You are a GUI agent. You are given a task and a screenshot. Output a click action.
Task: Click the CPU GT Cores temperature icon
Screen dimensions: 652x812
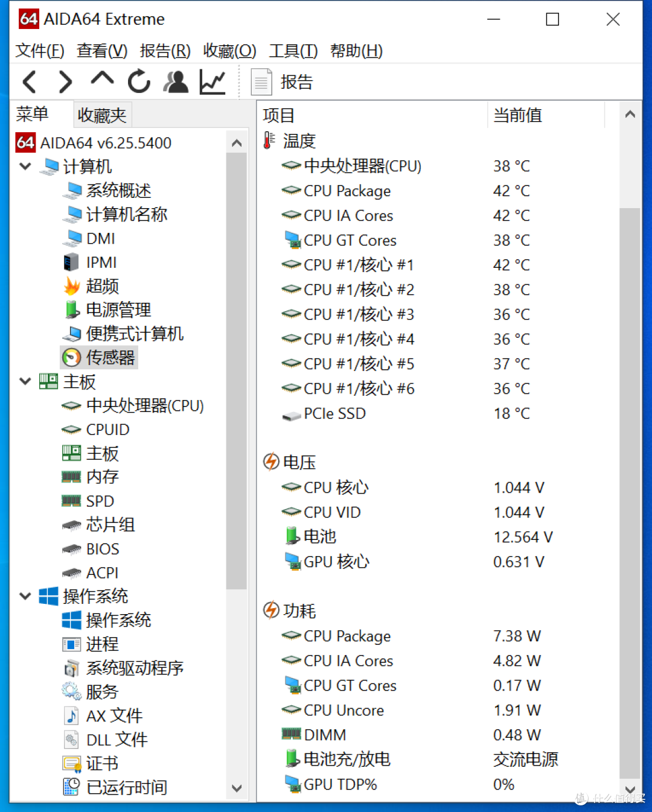click(293, 240)
